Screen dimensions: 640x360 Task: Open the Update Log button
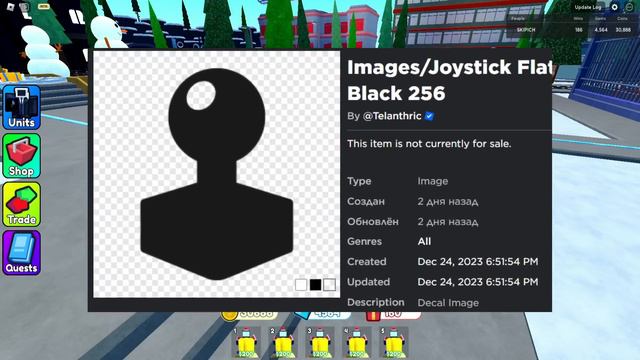(587, 7)
